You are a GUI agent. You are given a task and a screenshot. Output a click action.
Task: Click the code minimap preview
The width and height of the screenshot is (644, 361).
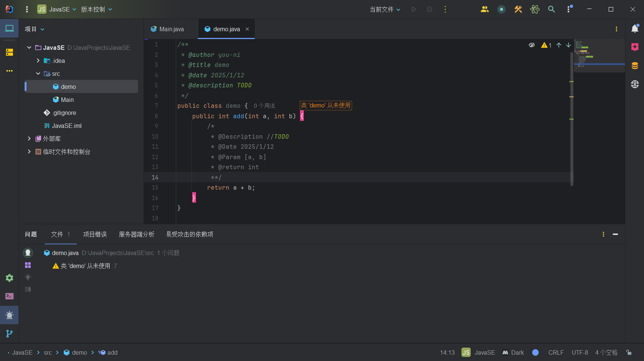pyautogui.click(x=599, y=56)
